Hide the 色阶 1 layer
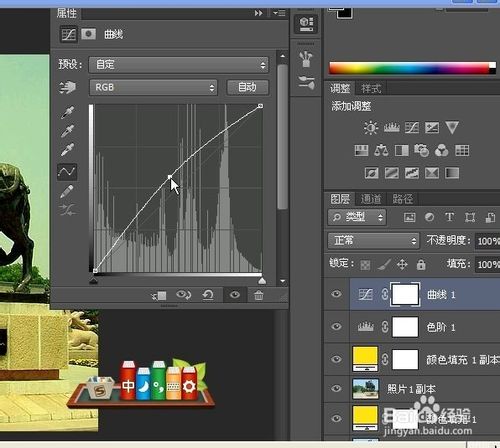 [336, 326]
